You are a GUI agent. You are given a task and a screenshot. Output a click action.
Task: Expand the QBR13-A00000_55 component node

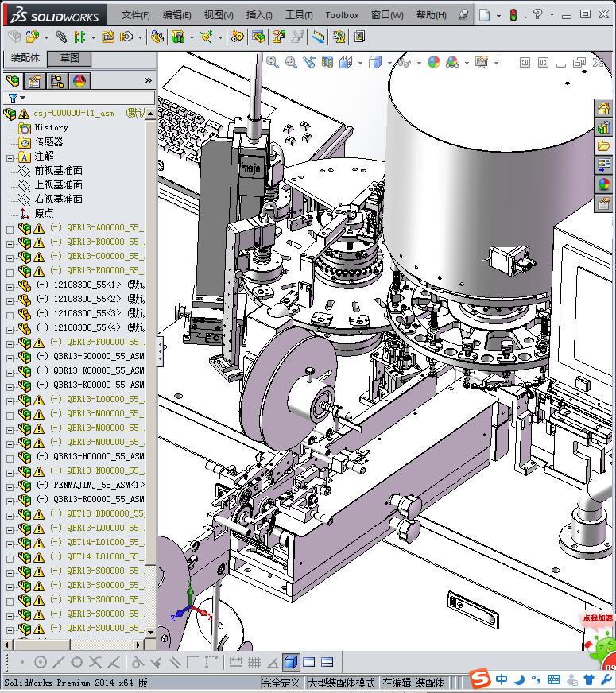coord(10,228)
